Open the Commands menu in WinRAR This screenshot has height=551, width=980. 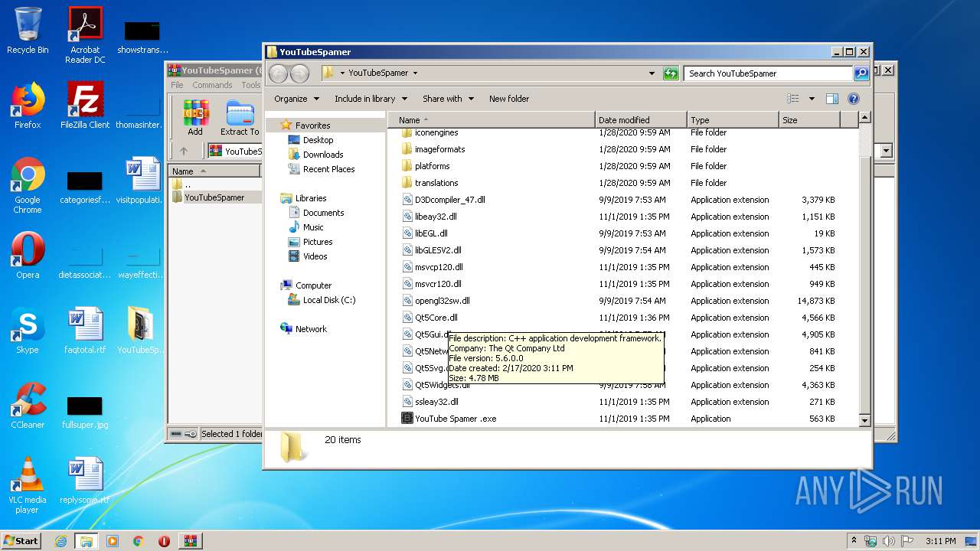pos(212,85)
